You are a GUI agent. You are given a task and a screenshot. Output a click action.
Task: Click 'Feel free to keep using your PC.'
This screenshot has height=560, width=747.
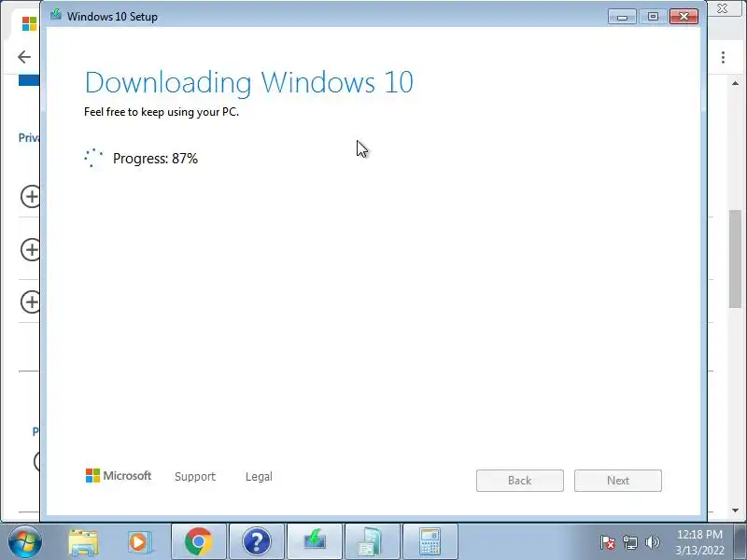162,112
